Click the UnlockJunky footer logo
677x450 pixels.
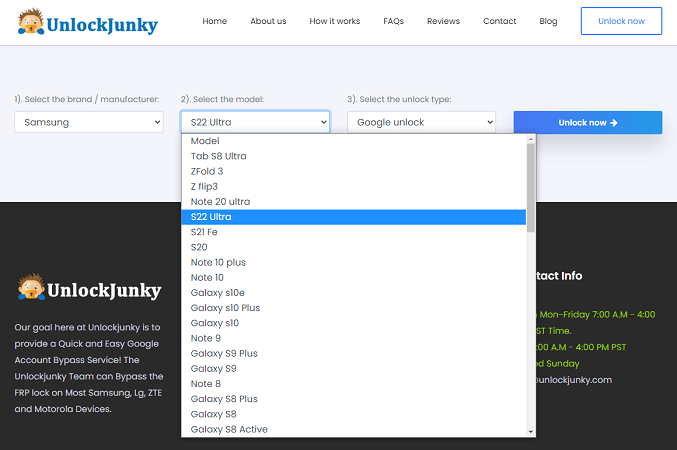[x=89, y=287]
